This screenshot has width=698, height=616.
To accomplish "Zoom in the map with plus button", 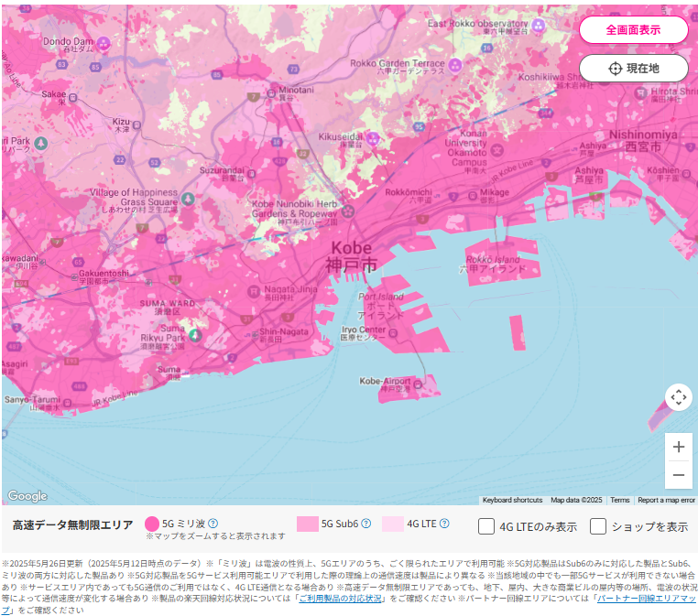I will (x=679, y=447).
